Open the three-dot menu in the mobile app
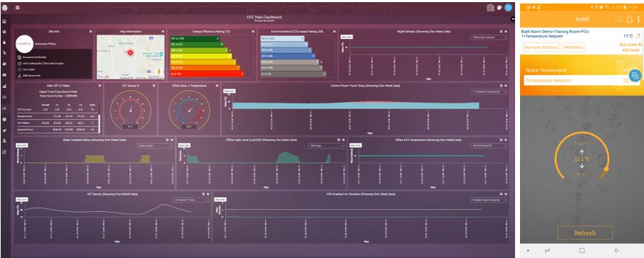644x258 pixels. point(638,19)
